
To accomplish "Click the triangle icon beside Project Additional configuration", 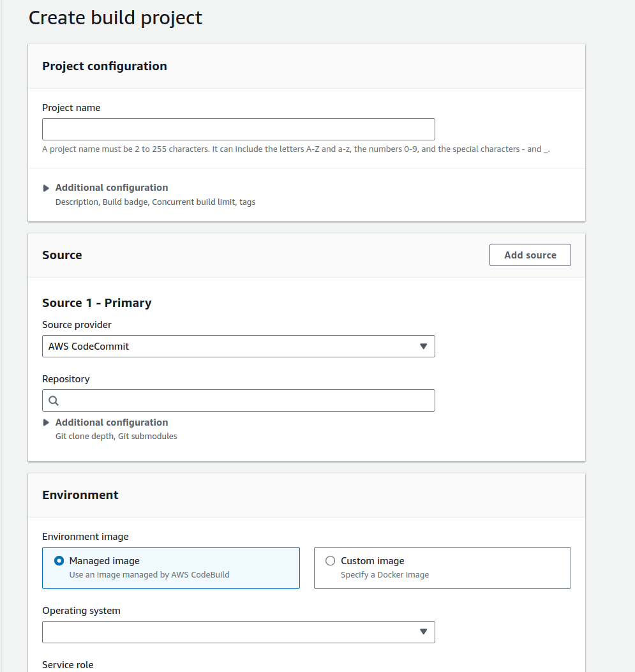I will (46, 188).
